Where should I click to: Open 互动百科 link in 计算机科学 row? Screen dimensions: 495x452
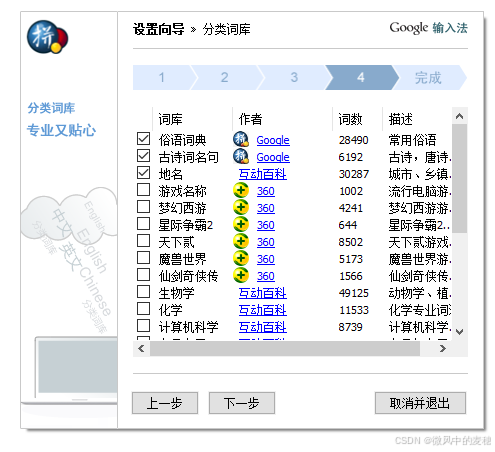pos(263,327)
